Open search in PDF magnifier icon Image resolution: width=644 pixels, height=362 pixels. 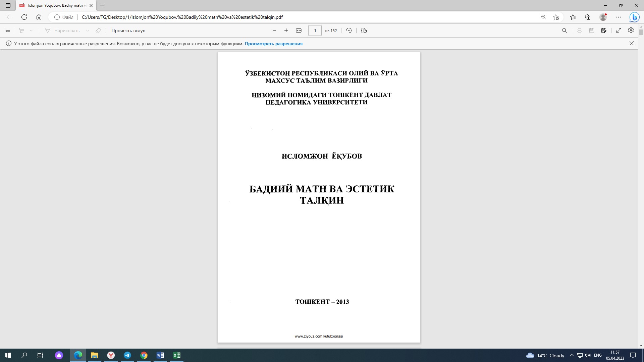[564, 31]
